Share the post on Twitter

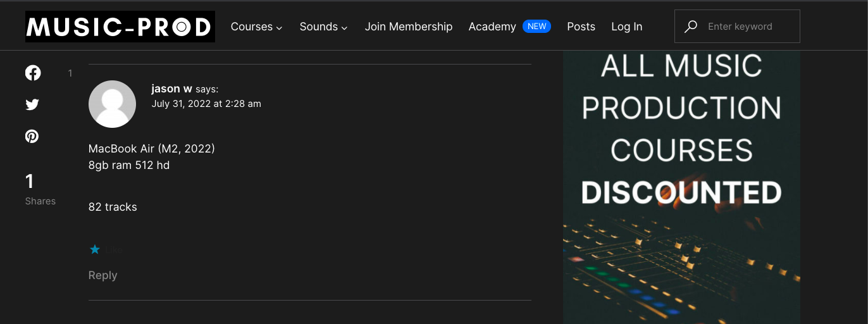point(32,104)
